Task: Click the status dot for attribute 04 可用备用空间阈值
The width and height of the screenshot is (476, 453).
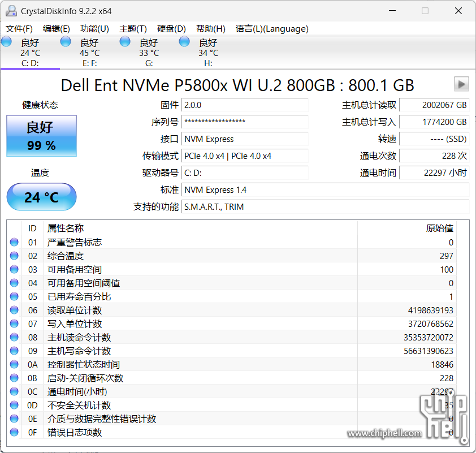Action: (x=14, y=283)
